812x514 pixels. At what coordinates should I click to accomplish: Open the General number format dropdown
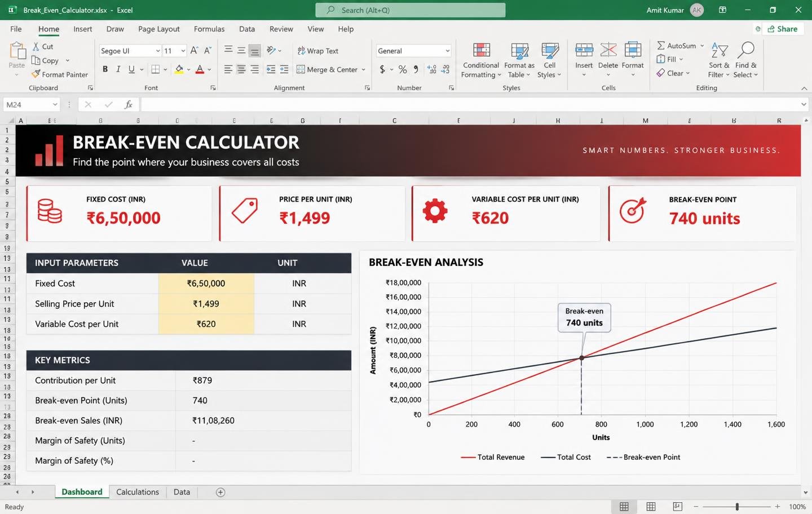pyautogui.click(x=447, y=51)
